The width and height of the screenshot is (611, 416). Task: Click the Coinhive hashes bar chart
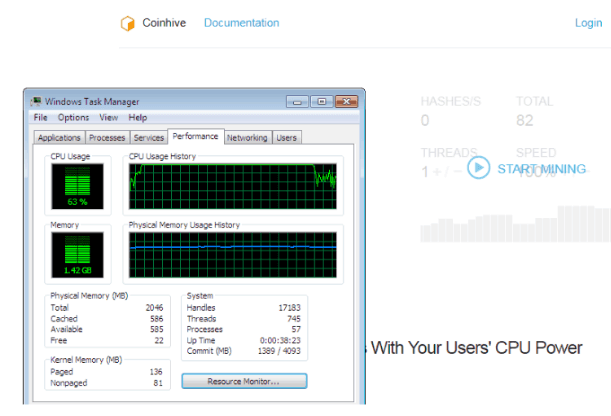516,224
